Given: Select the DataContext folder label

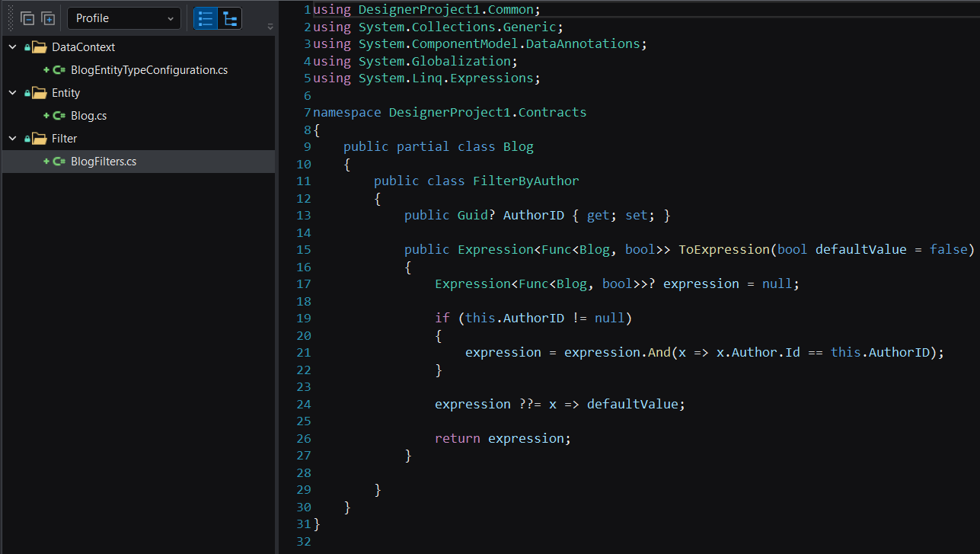Looking at the screenshot, I should pos(84,47).
